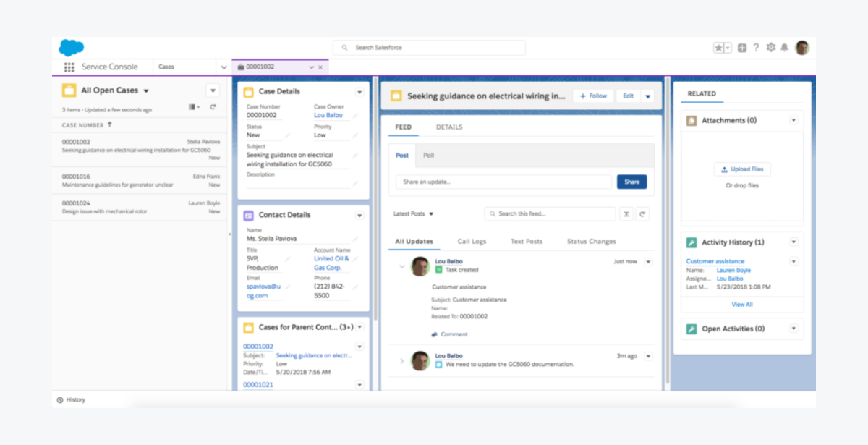Click the History clock icon in footer
Viewport: 868px width, 445px height.
[x=60, y=399]
